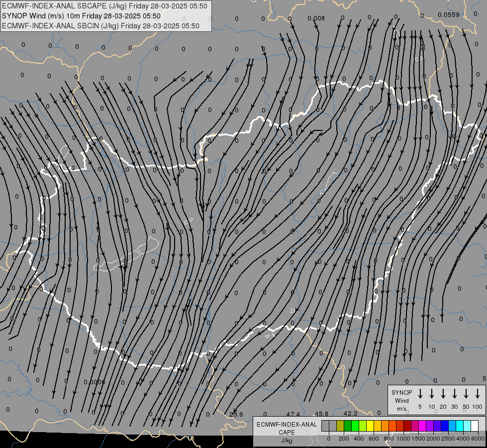Select the dark red CAPE swatch
The width and height of the screenshot is (487, 448).
coord(407,426)
